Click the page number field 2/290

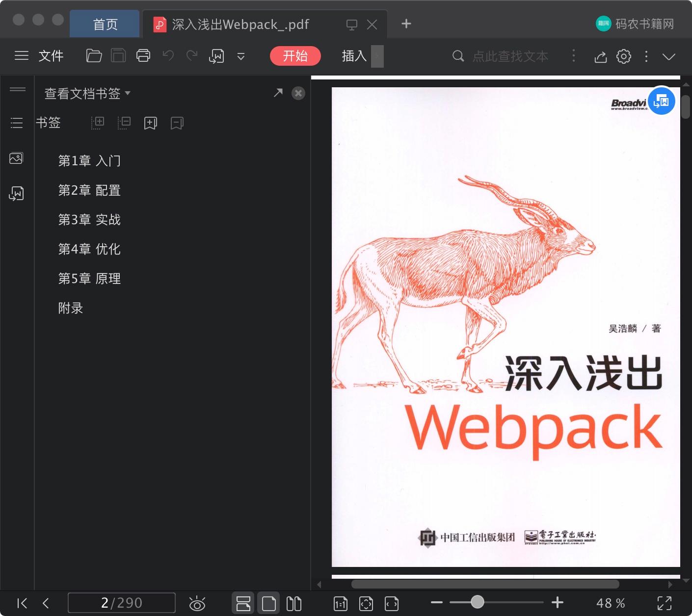(x=122, y=603)
